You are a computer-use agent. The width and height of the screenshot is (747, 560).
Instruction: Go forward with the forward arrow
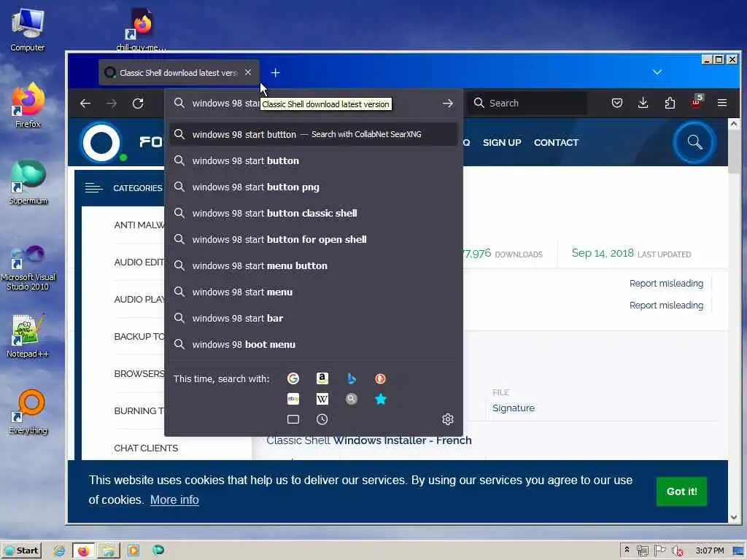pyautogui.click(x=112, y=104)
